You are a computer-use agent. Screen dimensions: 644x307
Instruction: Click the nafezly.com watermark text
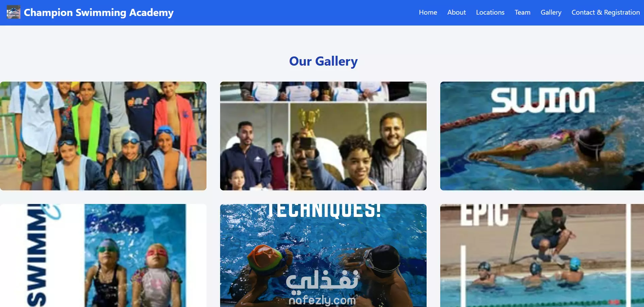[322, 300]
